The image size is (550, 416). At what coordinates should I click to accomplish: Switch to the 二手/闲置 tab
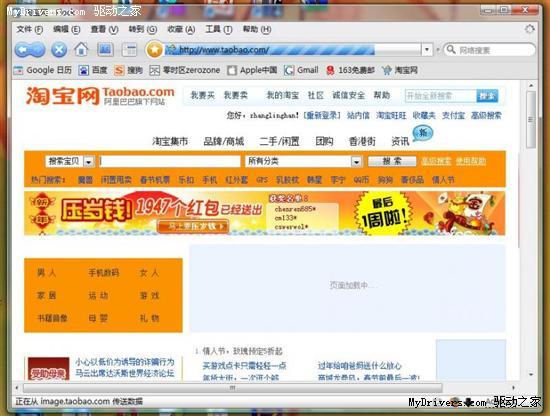click(x=279, y=141)
